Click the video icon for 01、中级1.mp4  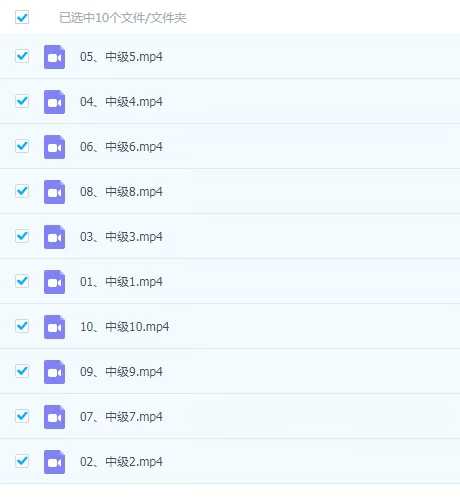54,282
